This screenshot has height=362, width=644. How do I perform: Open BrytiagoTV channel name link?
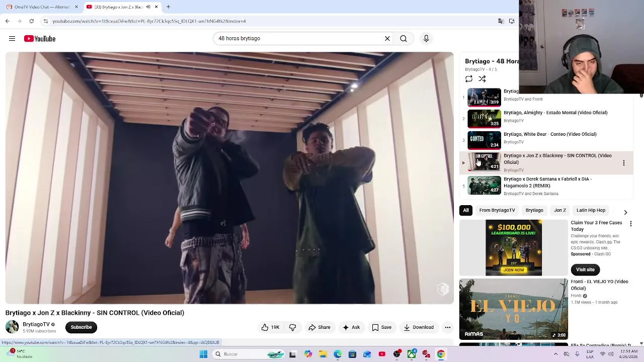tap(36, 324)
